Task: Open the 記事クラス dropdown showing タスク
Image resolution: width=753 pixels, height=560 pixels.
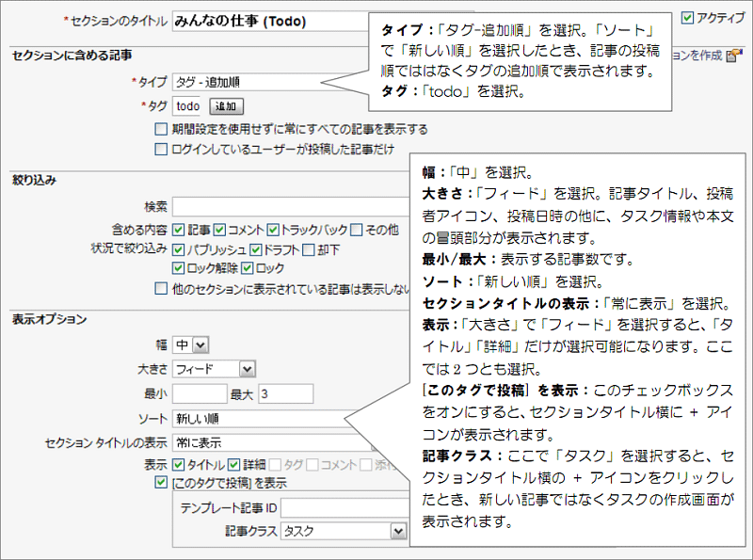Action: click(x=343, y=532)
